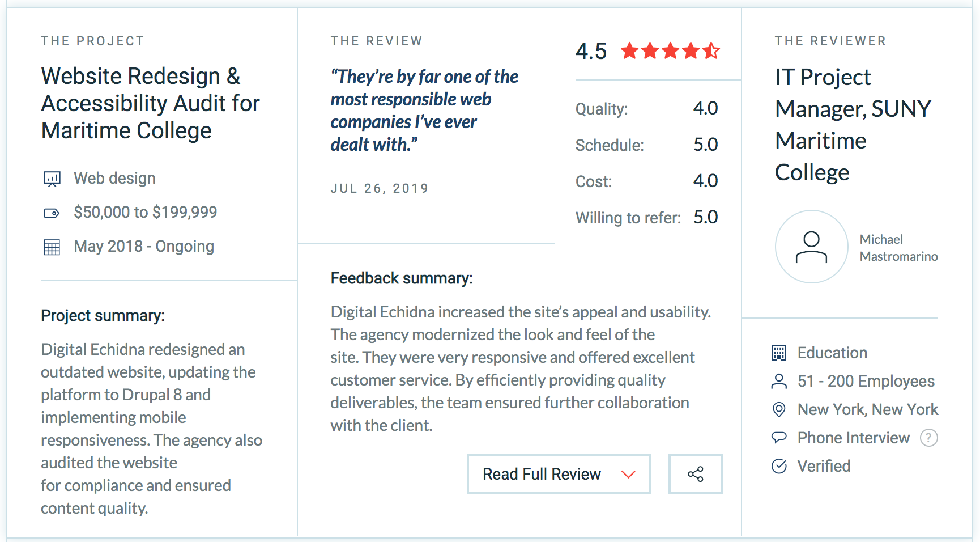Click the Phone Interview speech bubble icon
This screenshot has width=980, height=542.
pos(779,437)
